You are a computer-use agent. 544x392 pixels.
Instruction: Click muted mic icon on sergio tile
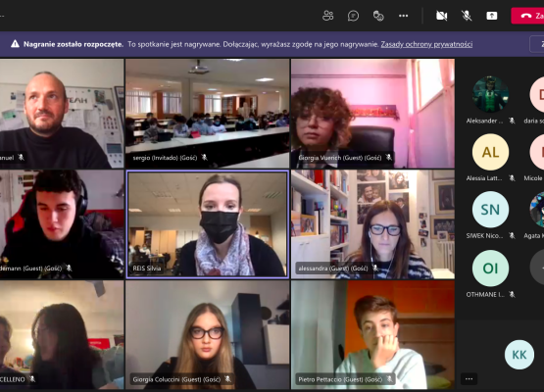(204, 158)
